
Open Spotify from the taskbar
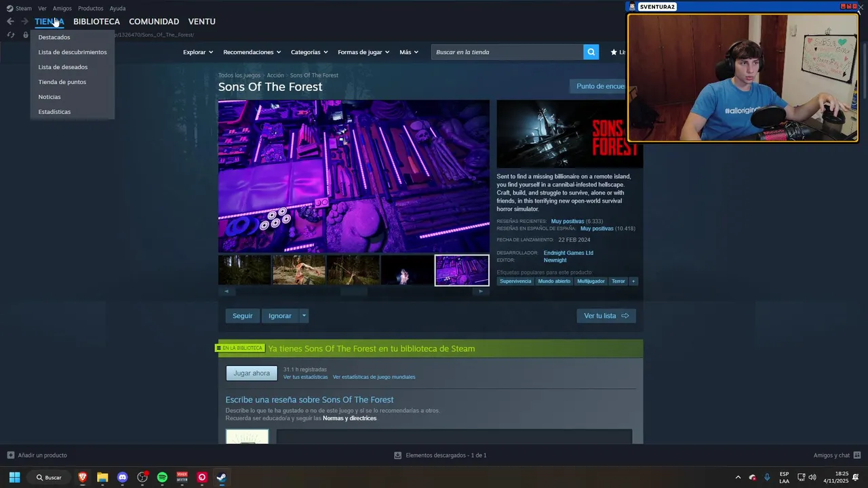pos(162,477)
